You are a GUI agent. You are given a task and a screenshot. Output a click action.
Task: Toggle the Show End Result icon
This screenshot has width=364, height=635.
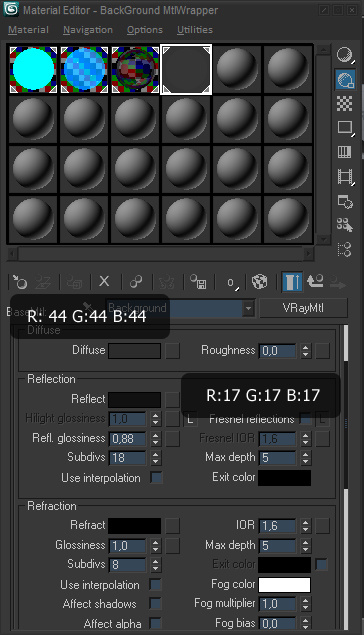[292, 282]
